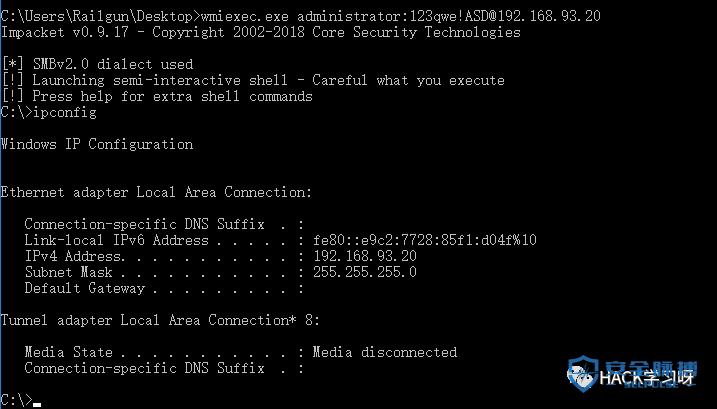717x409 pixels.
Task: Click the Launching semi-interactive shell warning line
Action: tap(253, 81)
